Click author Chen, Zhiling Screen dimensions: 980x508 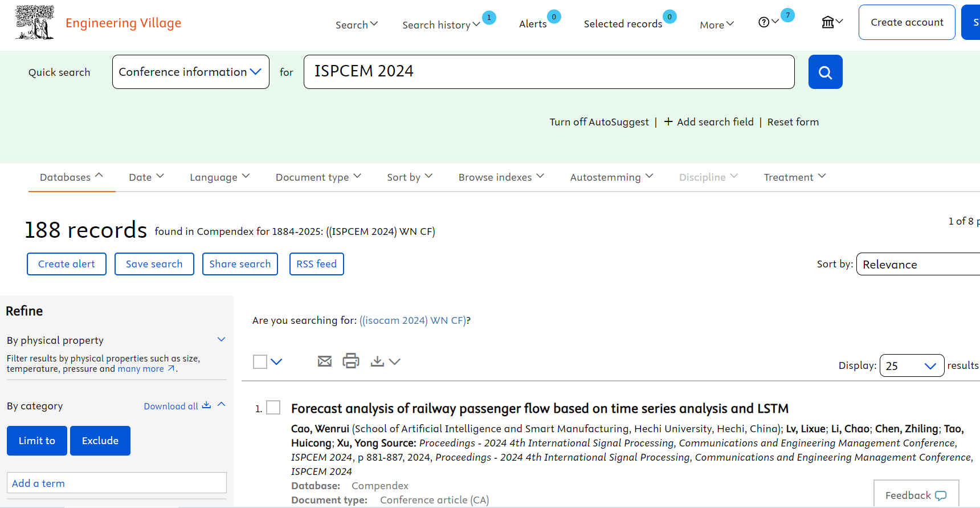coord(906,429)
